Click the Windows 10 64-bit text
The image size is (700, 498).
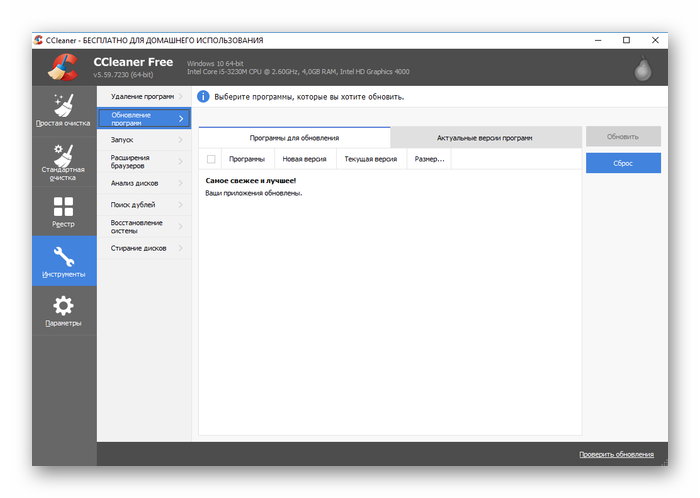[x=215, y=64]
